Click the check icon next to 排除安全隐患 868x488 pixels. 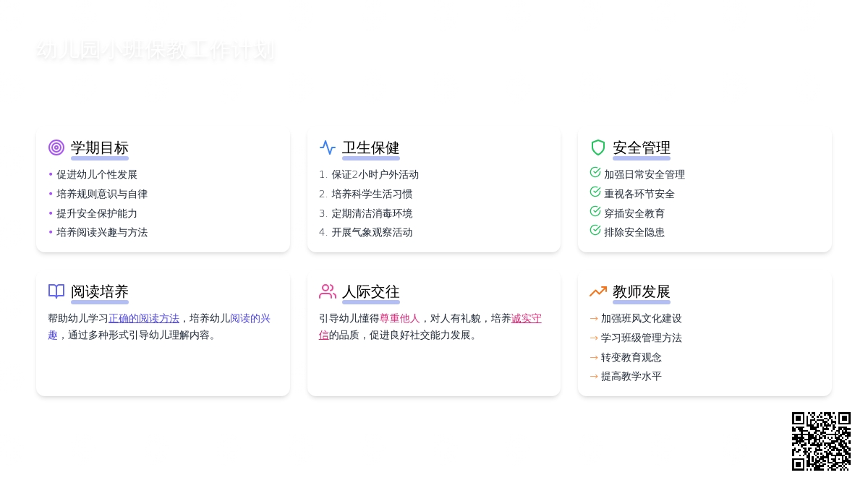point(595,230)
